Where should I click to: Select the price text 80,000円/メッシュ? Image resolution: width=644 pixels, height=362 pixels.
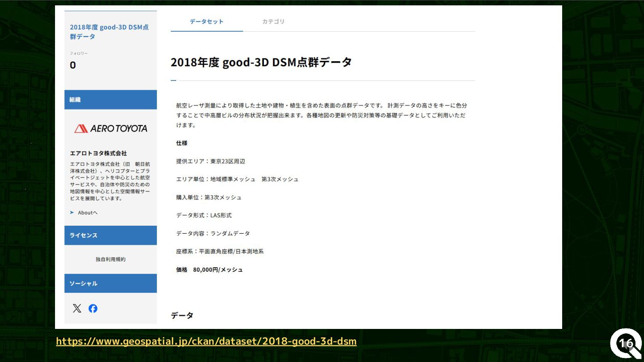218,269
